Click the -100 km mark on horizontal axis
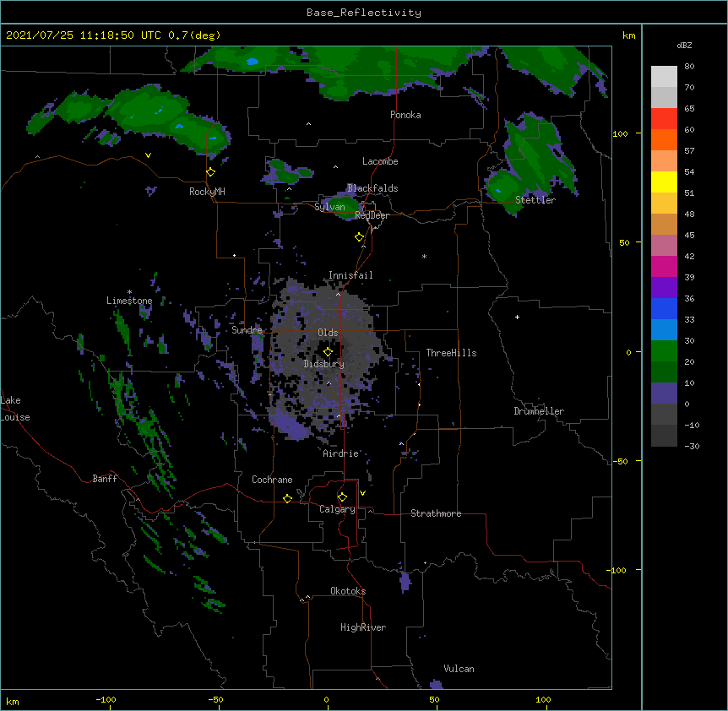The height and width of the screenshot is (711, 728). click(106, 699)
